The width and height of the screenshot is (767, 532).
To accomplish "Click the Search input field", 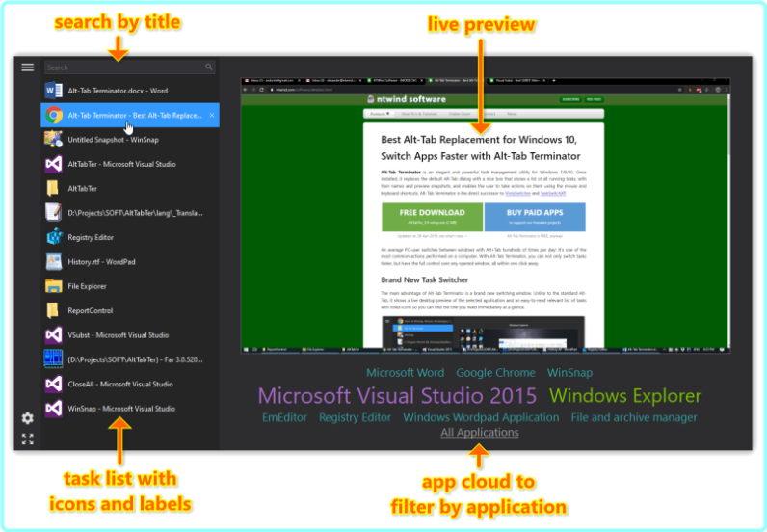I will 130,67.
